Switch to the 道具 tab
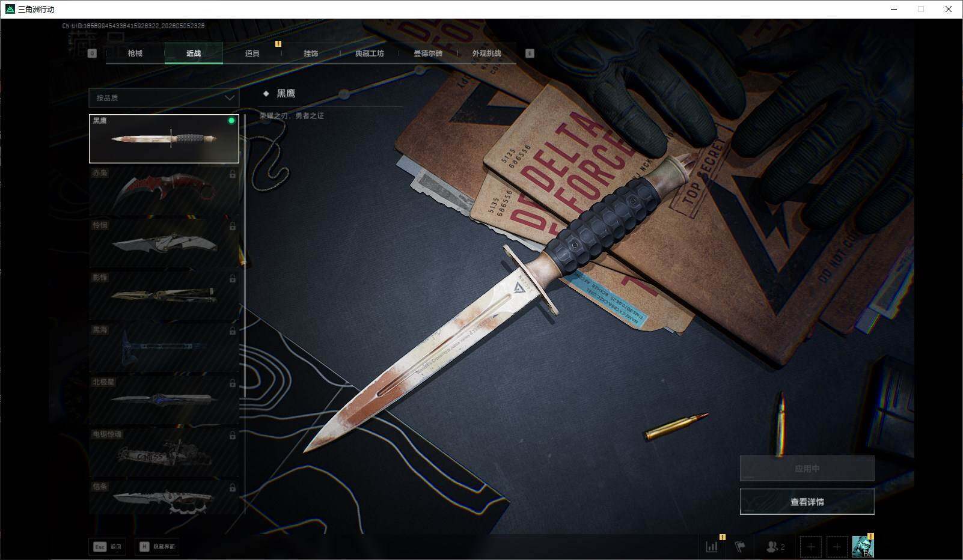 (x=252, y=53)
